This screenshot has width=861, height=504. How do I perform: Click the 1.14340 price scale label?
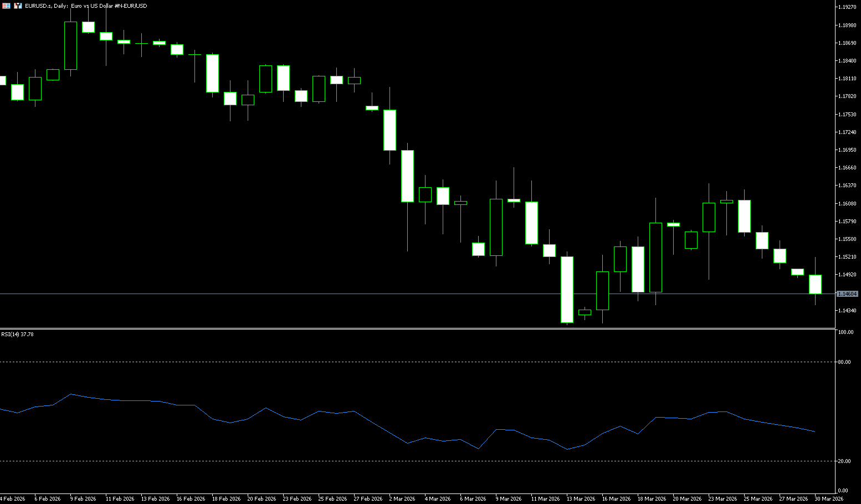(x=847, y=311)
